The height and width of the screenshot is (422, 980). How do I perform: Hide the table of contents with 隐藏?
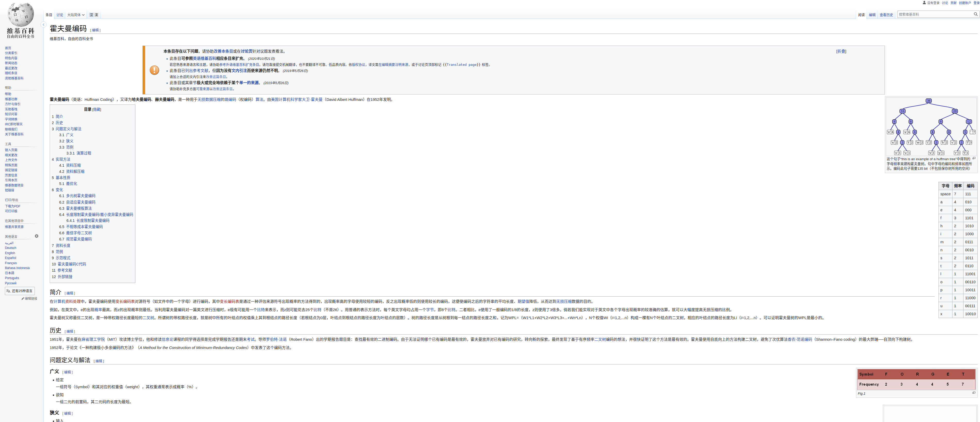pos(97,110)
